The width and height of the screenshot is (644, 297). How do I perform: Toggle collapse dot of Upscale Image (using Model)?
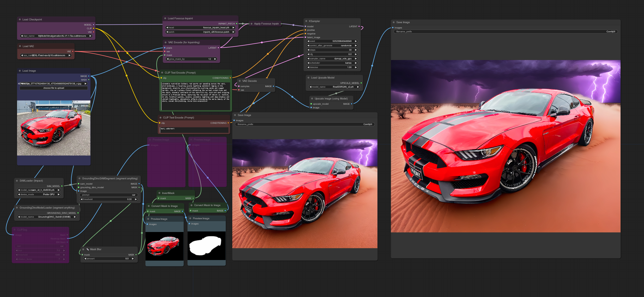[x=312, y=99]
